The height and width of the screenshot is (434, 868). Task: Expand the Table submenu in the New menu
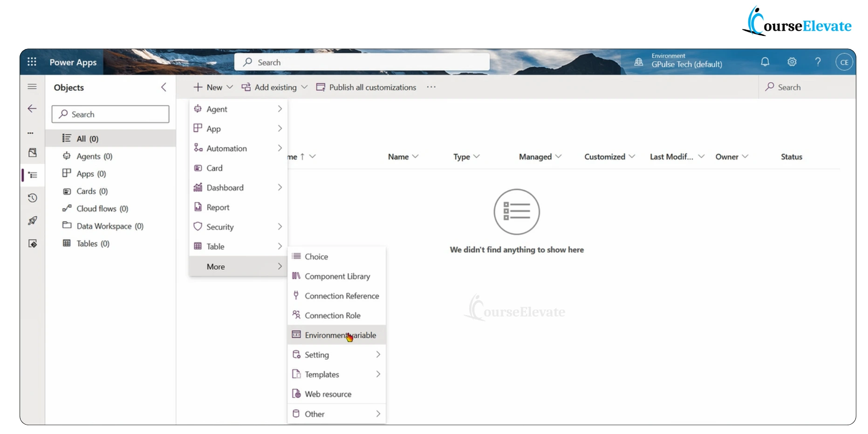[280, 246]
